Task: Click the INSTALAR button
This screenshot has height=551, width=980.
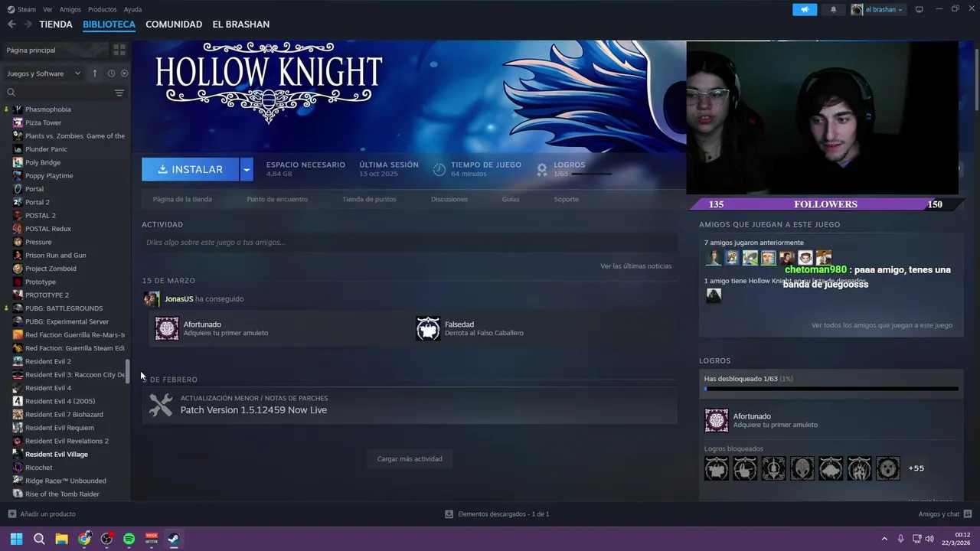Action: click(x=191, y=169)
